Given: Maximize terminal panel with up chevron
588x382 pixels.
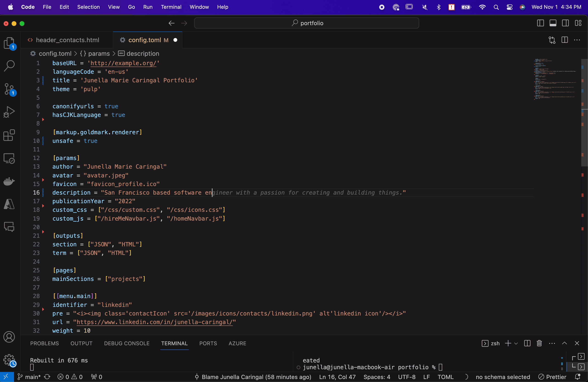Looking at the screenshot, I should coord(565,343).
